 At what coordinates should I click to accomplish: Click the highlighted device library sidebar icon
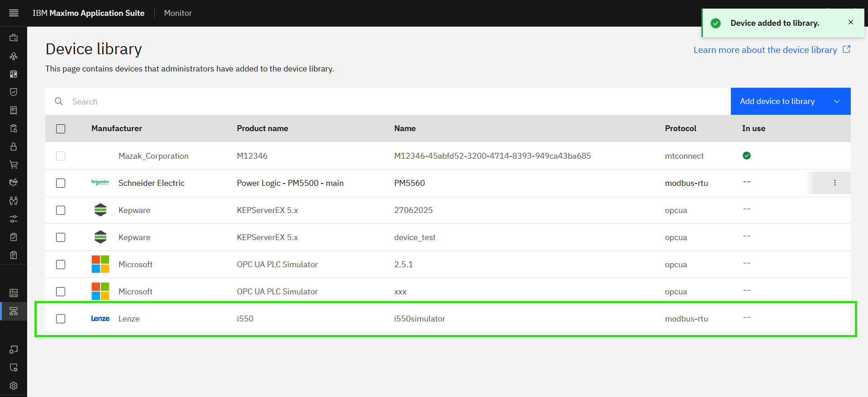tap(14, 311)
